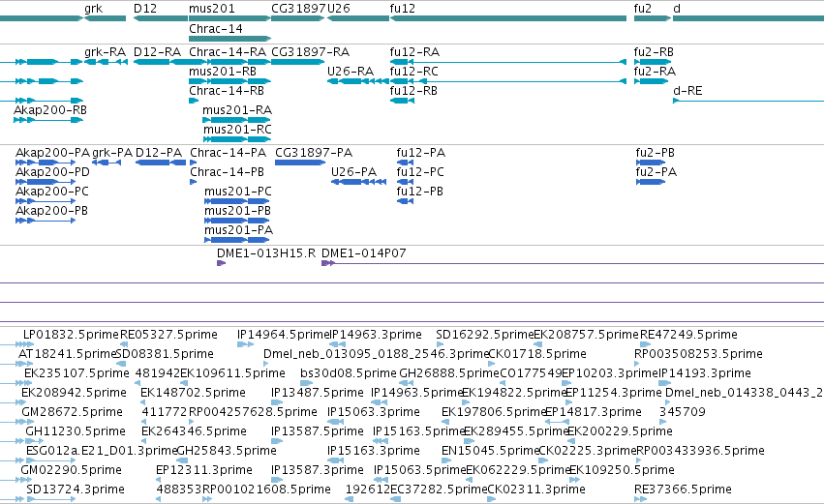The image size is (824, 504).
Task: Click the GH25843.5prime EST label
Action: (x=227, y=451)
